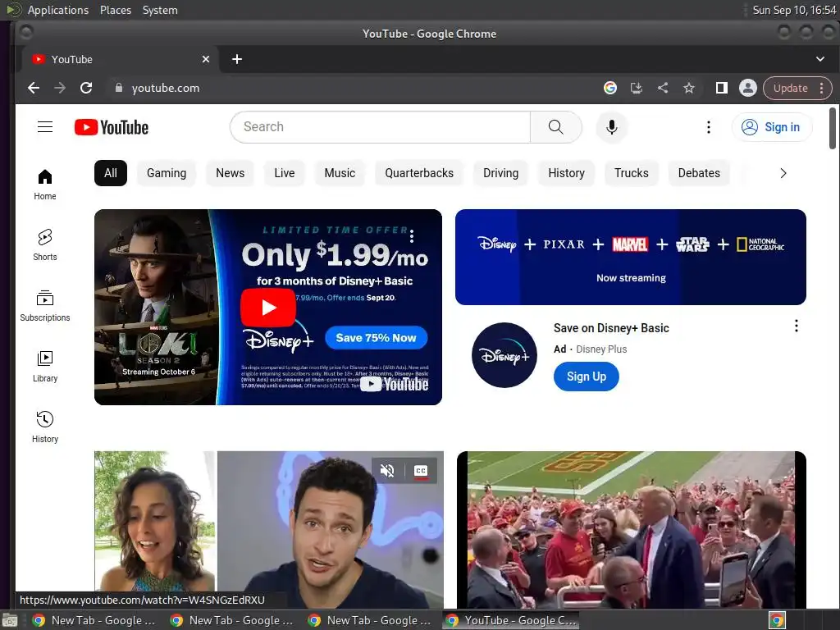840x630 pixels.
Task: Click the Google icon in address bar
Action: (x=610, y=88)
